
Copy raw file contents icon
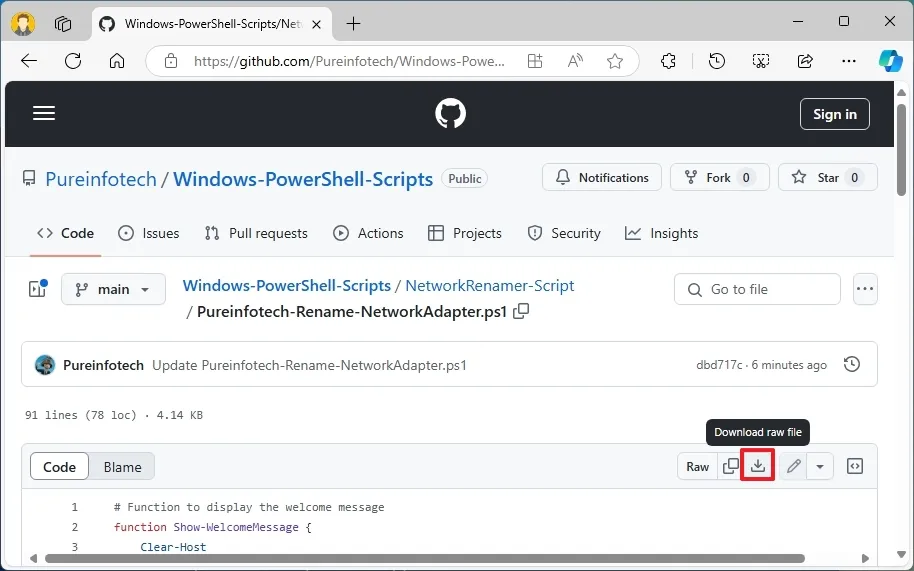(731, 466)
